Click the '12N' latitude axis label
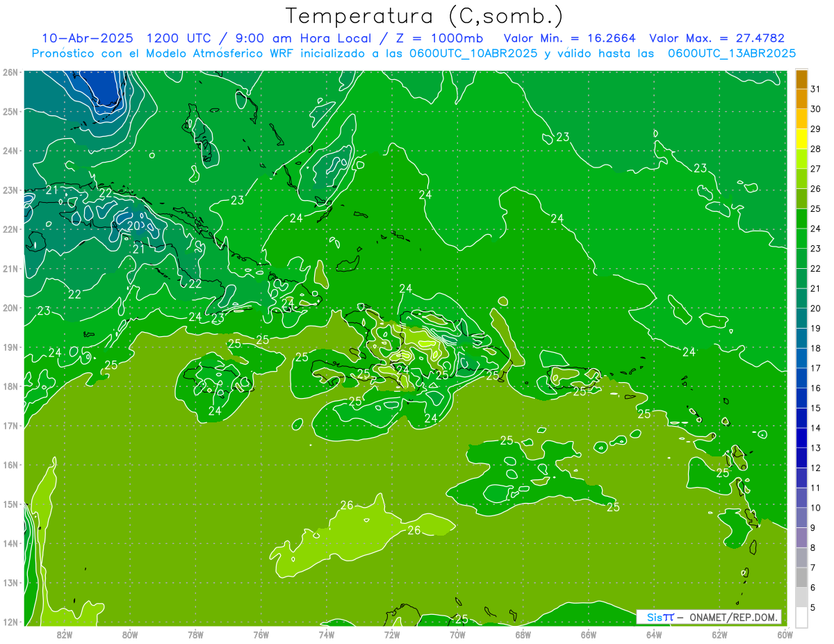 (9, 622)
